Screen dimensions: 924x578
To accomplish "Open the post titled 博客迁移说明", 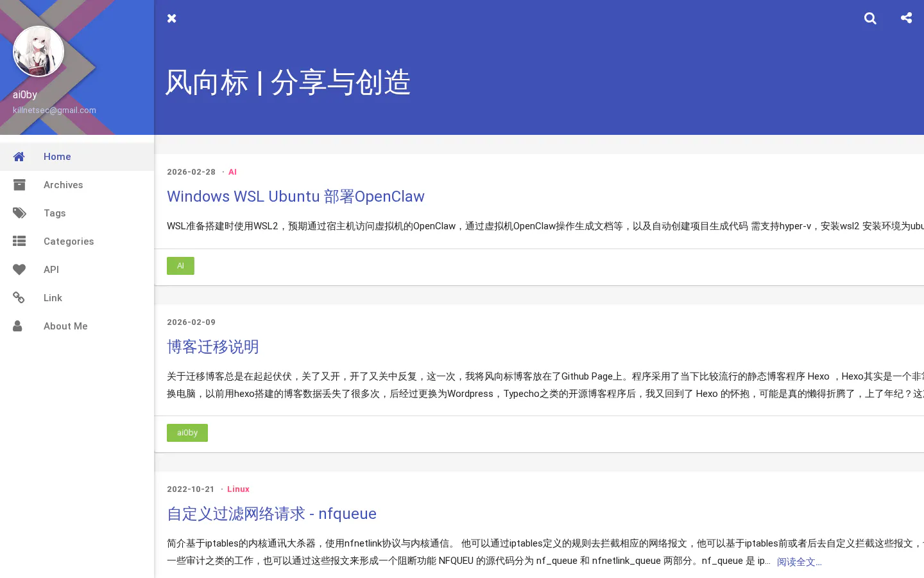I will 213,347.
